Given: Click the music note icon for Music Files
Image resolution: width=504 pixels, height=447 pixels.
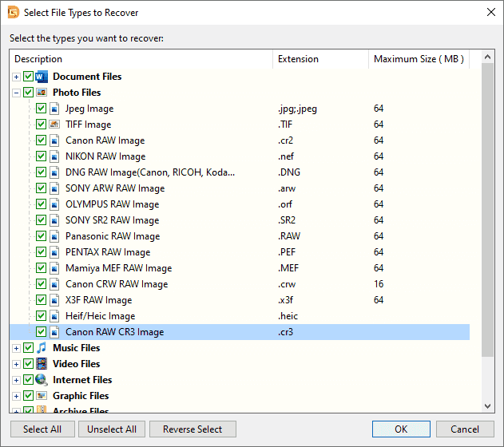Looking at the screenshot, I should [x=42, y=348].
